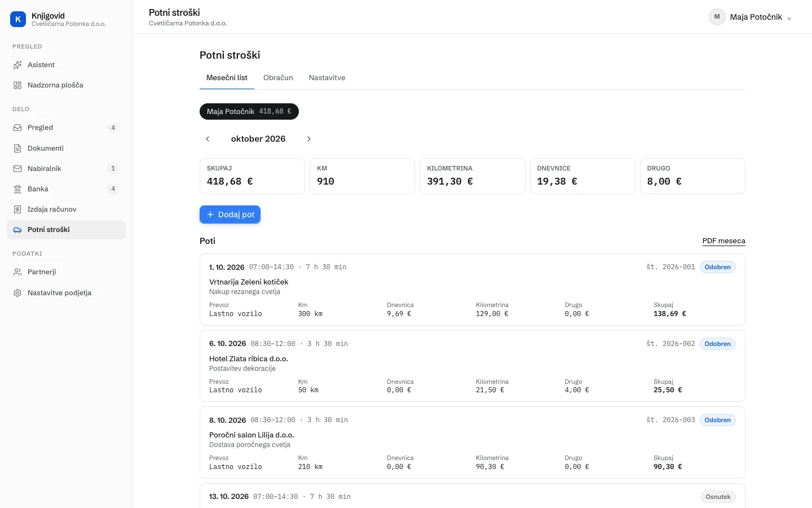The image size is (812, 508).
Task: Open Asistent via its sparkle icon
Action: (x=17, y=65)
